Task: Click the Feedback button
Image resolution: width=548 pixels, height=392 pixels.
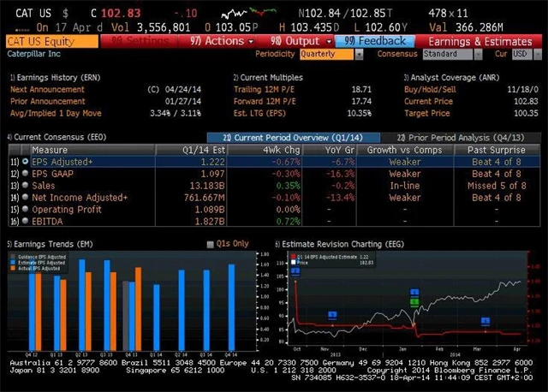Action: click(x=375, y=40)
